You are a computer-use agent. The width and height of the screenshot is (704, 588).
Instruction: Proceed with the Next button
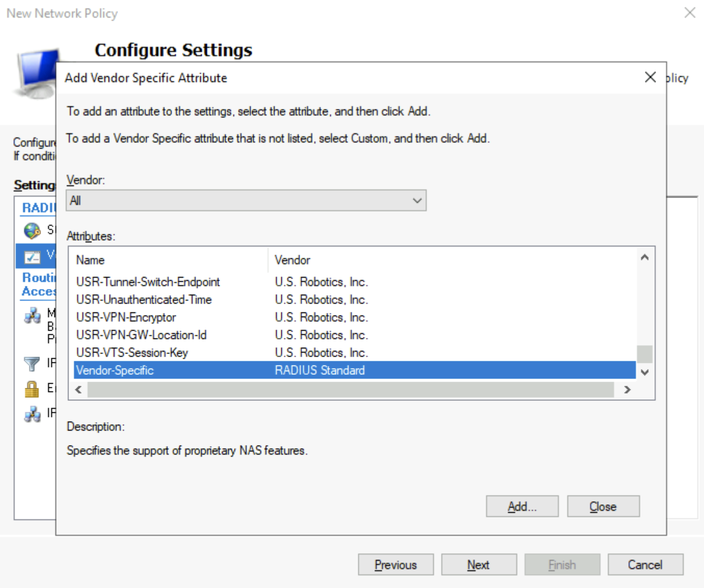point(479,565)
